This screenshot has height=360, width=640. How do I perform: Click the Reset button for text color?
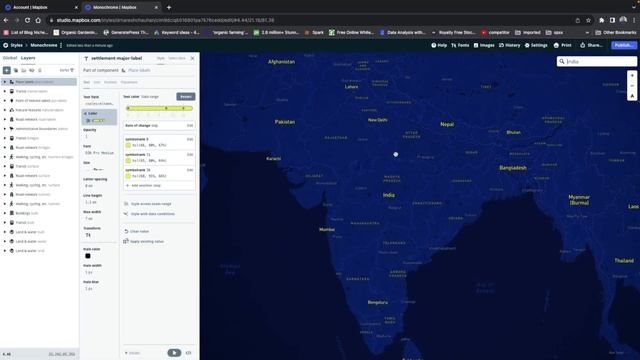coord(186,97)
